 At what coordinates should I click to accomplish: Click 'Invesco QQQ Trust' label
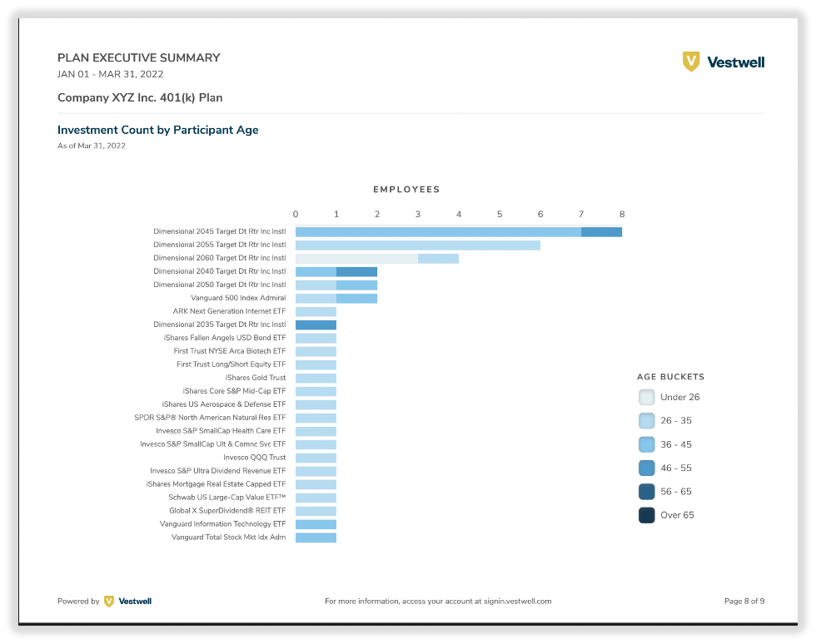point(255,458)
